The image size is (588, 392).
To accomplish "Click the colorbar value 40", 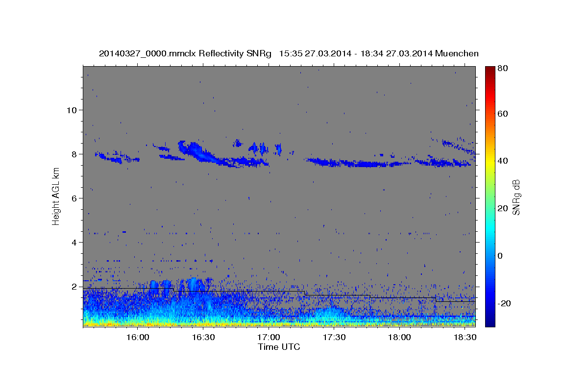I will pyautogui.click(x=504, y=161).
